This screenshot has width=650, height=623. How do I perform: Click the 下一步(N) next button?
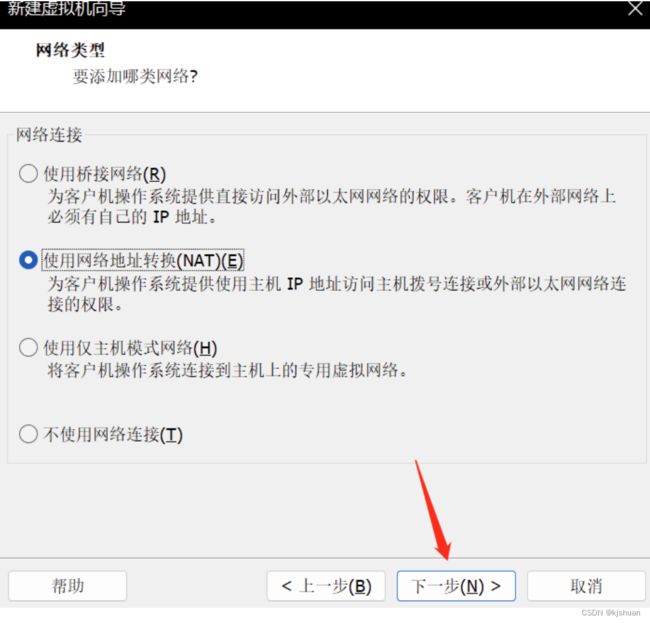[x=456, y=586]
